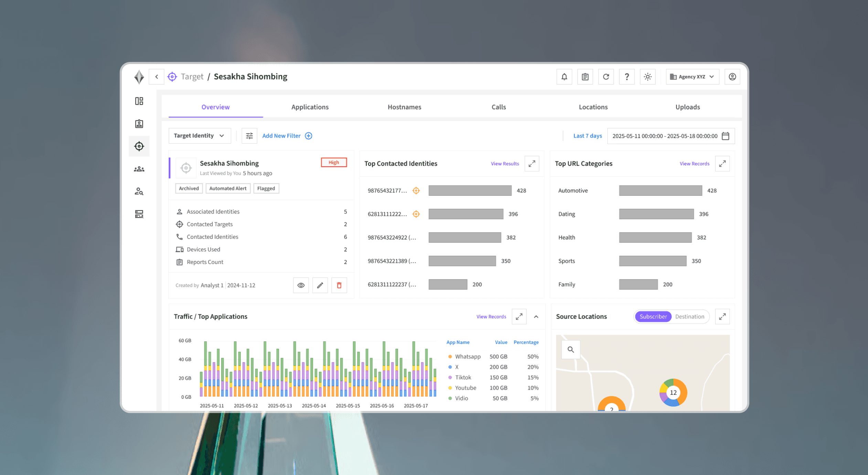
Task: Open the Target Identity dropdown
Action: (x=200, y=136)
